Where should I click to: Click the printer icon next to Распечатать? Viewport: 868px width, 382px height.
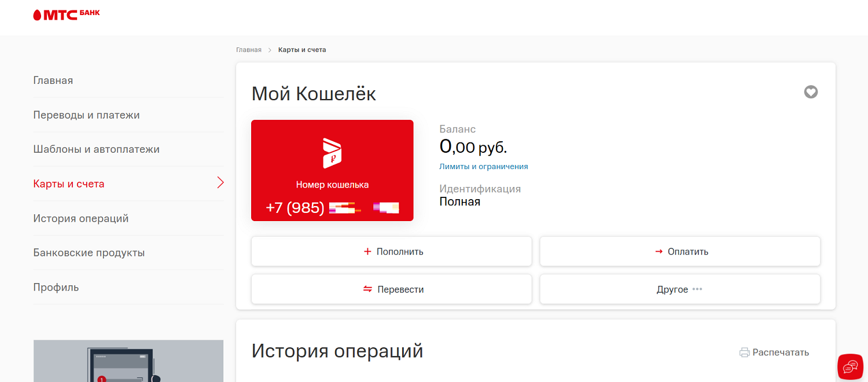745,352
